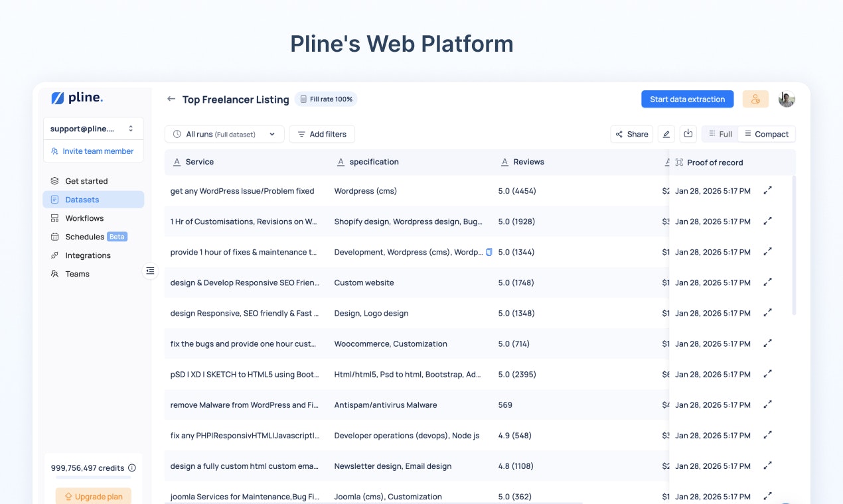Open the All runs dropdown
The width and height of the screenshot is (843, 504).
224,133
